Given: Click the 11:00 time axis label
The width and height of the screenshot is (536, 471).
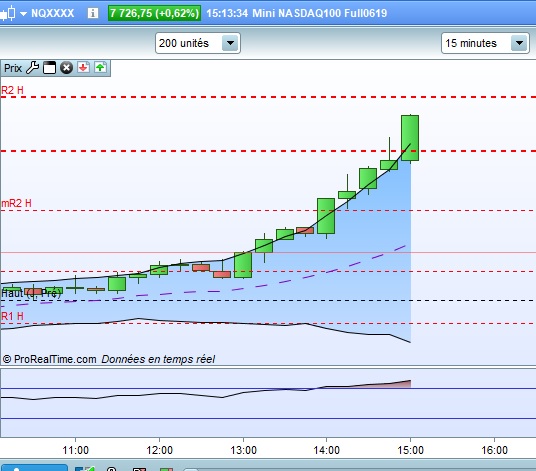Looking at the screenshot, I should click(x=76, y=450).
